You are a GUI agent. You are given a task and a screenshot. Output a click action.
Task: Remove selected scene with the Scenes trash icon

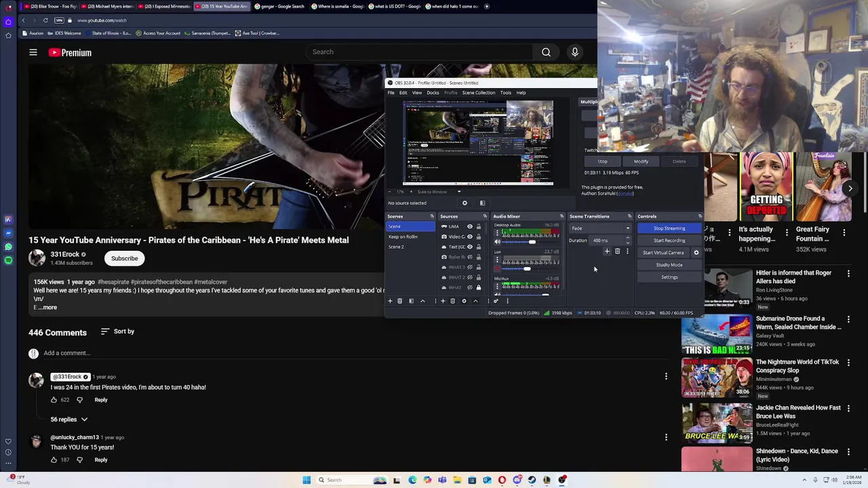click(399, 301)
